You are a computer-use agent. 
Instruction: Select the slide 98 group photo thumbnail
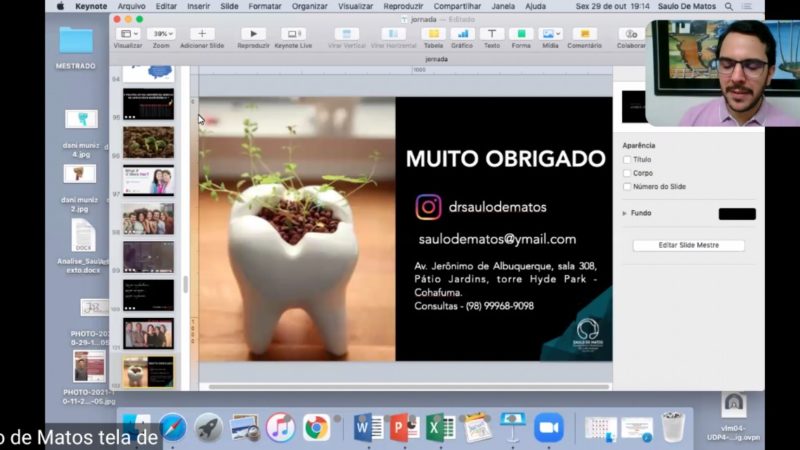click(148, 219)
